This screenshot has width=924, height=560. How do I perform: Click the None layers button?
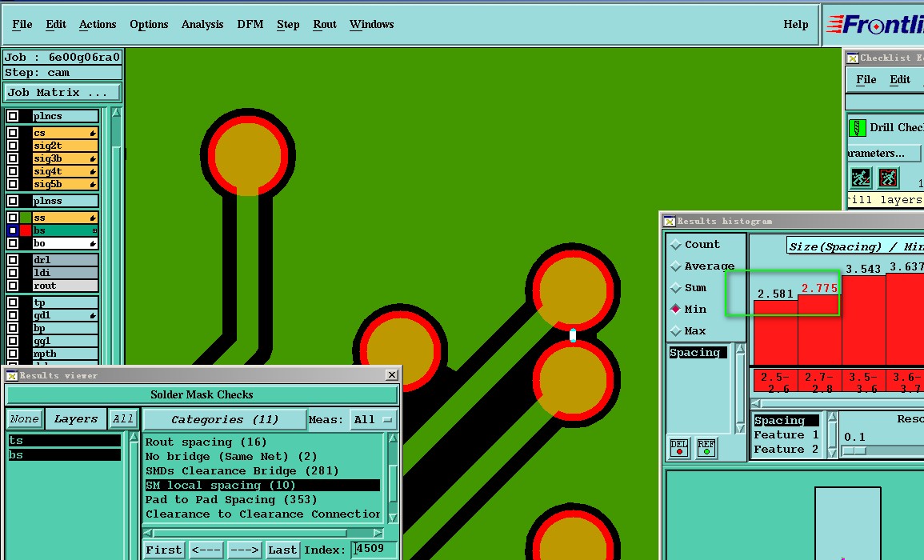pos(24,419)
